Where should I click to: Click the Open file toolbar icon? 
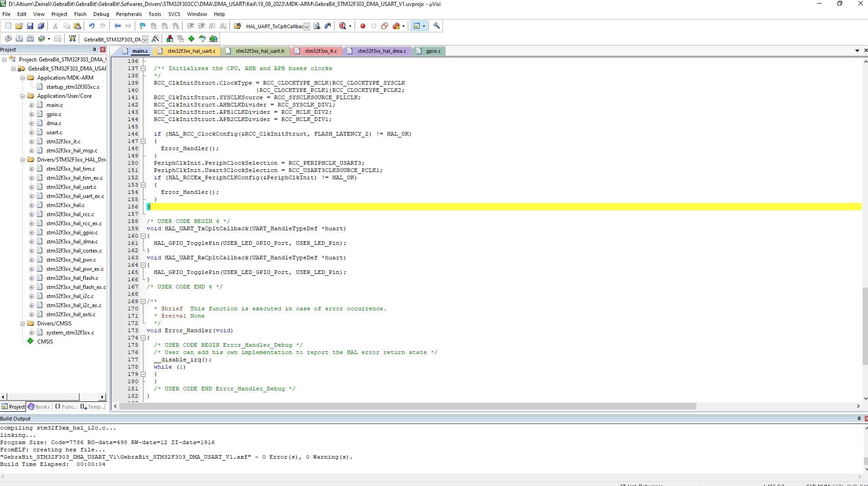19,26
